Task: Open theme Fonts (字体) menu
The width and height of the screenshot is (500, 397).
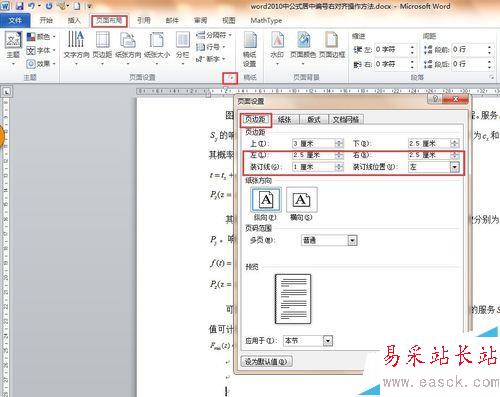Action: (x=41, y=50)
